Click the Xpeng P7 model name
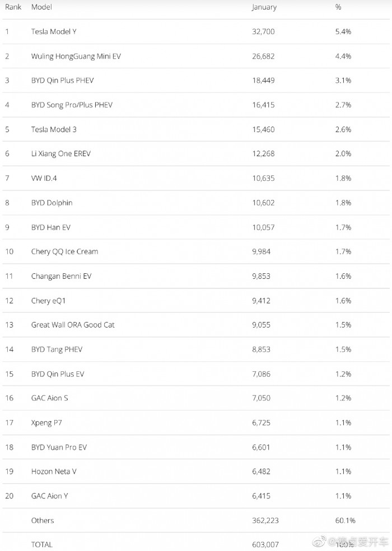392x551 pixels. click(46, 423)
